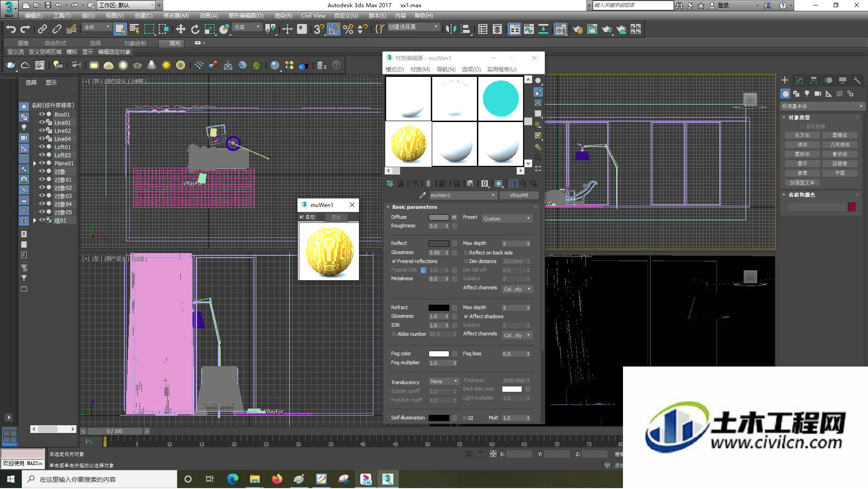Viewport: 868px width, 489px height.
Task: Toggle Affect shadows checkbox
Action: coord(466,316)
